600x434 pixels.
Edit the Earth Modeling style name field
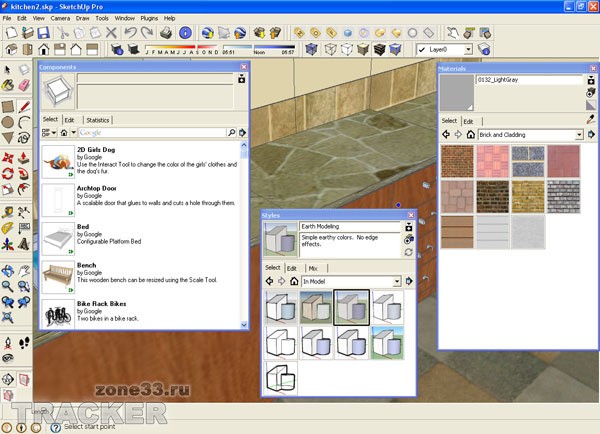click(350, 227)
